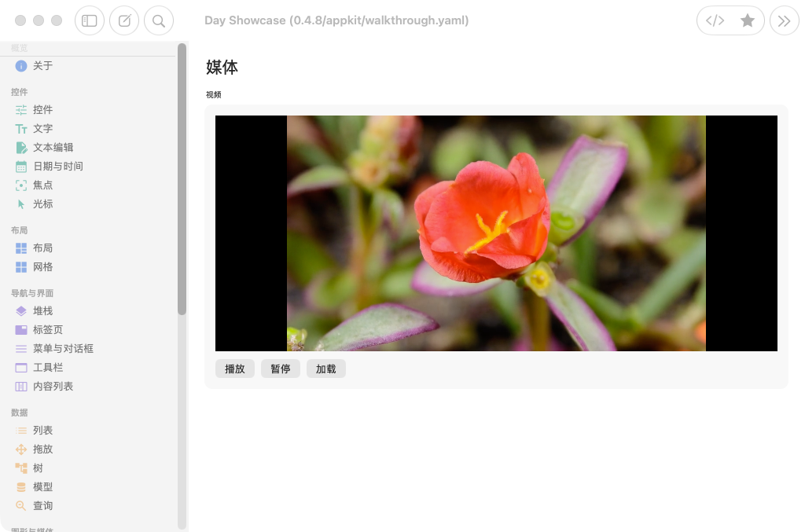Click the flower video preview
Screen dimensions: 805x532
tap(496, 233)
